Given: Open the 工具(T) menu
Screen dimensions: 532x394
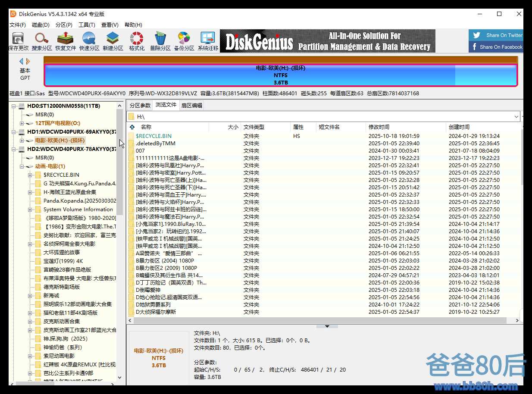Looking at the screenshot, I should coord(87,25).
